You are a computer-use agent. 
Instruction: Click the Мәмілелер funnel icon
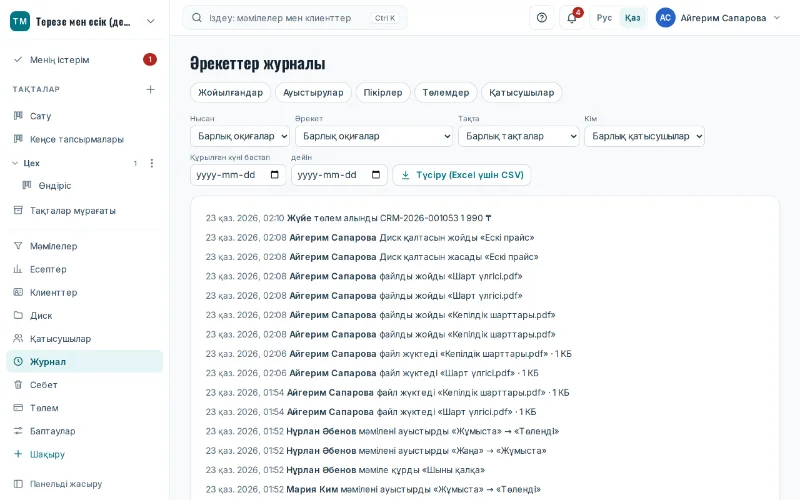click(x=18, y=246)
